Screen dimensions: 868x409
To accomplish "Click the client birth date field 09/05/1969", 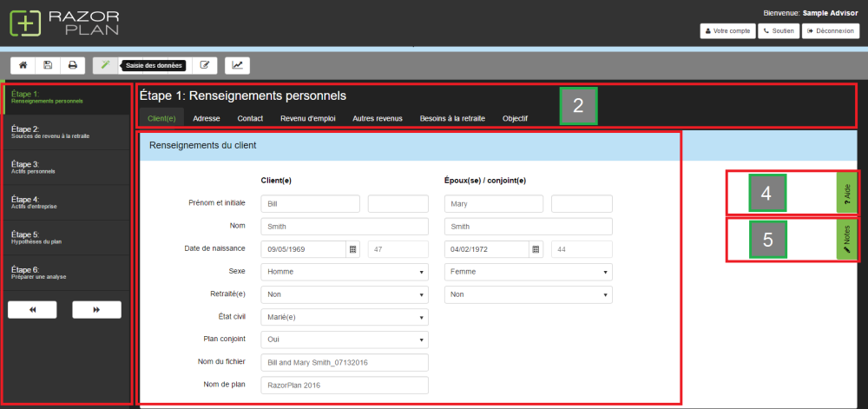I will coord(304,249).
